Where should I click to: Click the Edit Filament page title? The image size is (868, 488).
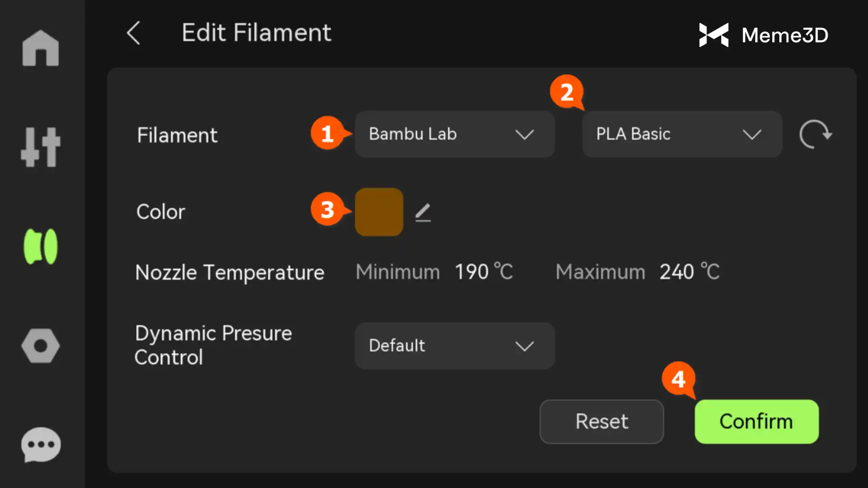tap(256, 33)
